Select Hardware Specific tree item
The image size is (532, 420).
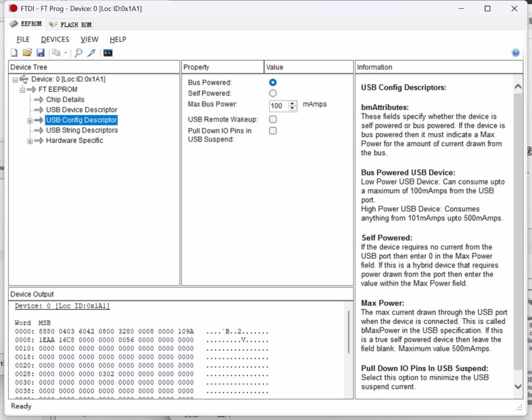pos(74,140)
